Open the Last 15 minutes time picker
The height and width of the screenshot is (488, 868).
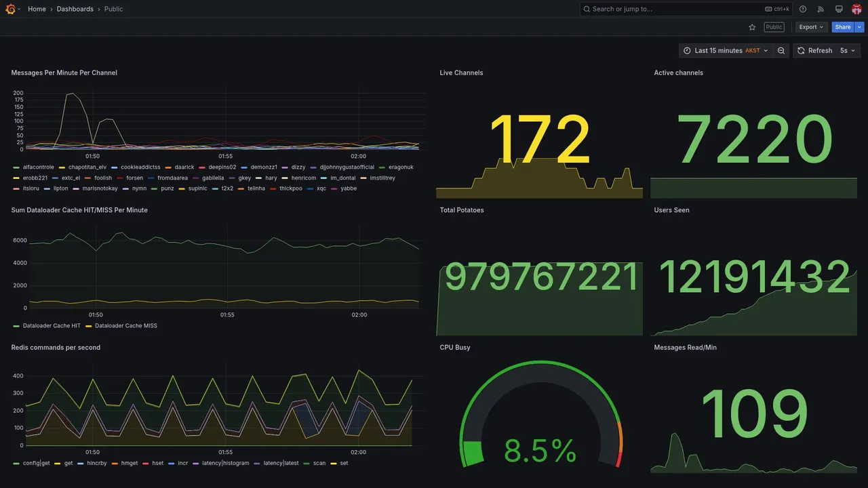(x=726, y=51)
